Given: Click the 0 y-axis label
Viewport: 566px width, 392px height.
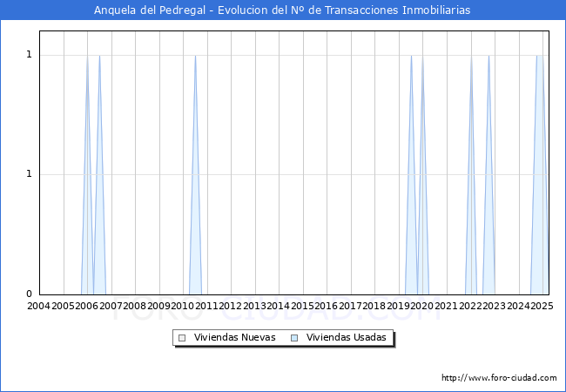Looking at the screenshot, I should (x=30, y=294).
